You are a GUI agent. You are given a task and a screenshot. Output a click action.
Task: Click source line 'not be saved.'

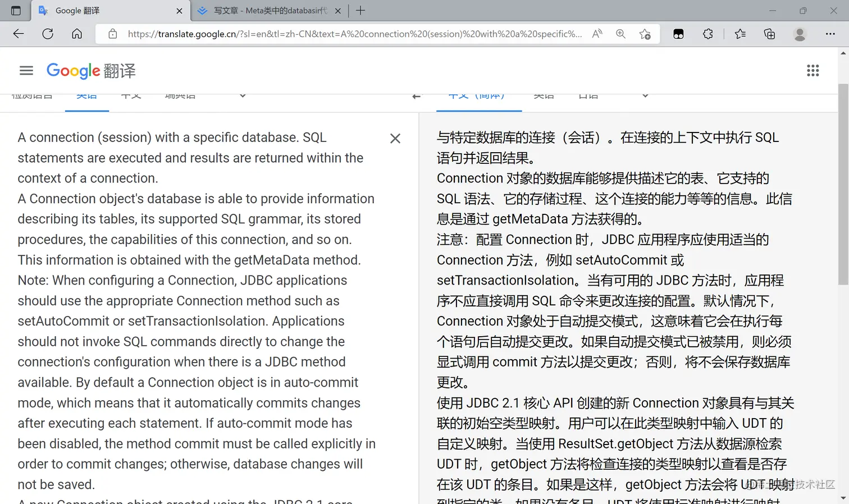coord(56,484)
